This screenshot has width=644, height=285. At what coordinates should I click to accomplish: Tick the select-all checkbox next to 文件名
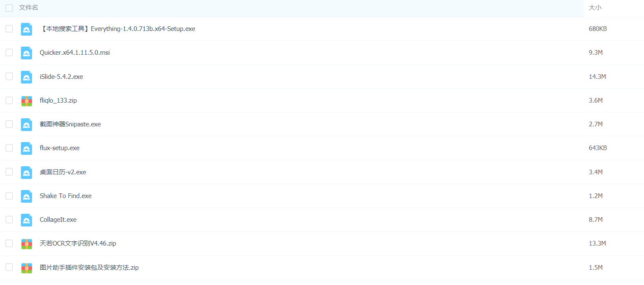click(x=9, y=8)
